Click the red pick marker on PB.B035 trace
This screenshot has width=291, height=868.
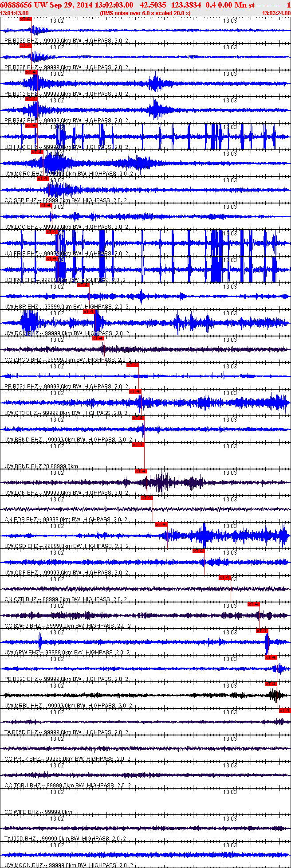tap(26, 20)
